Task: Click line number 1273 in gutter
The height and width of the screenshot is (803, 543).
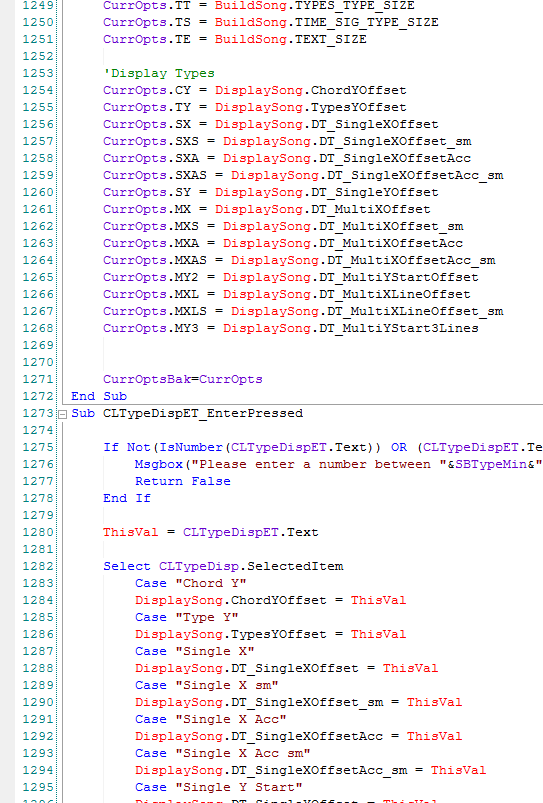Action: [38, 413]
